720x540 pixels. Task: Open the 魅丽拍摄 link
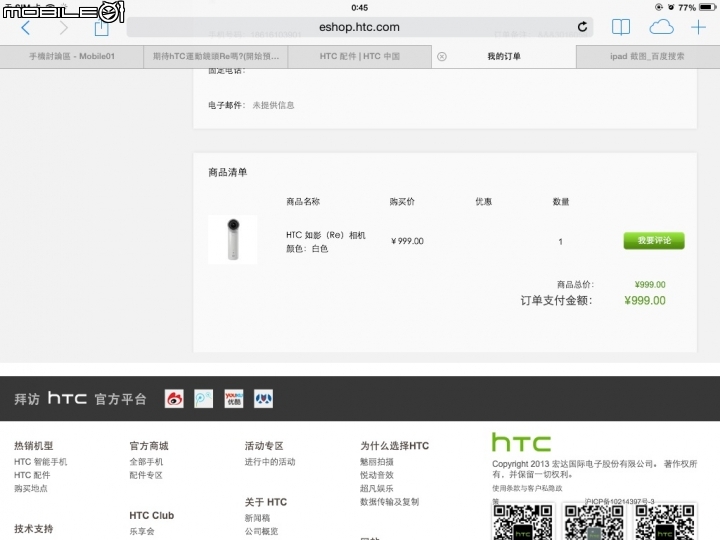[377, 462]
